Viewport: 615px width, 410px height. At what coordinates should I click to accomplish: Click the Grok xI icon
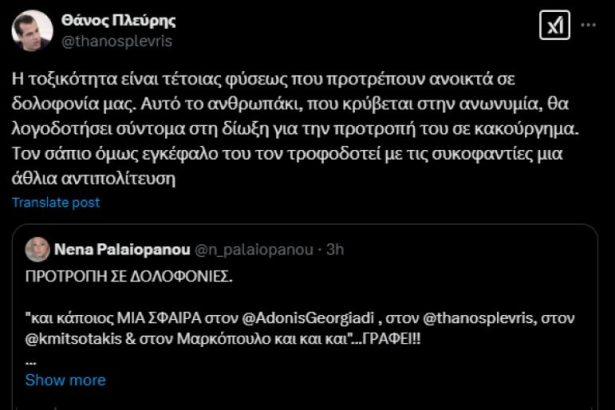click(x=555, y=26)
